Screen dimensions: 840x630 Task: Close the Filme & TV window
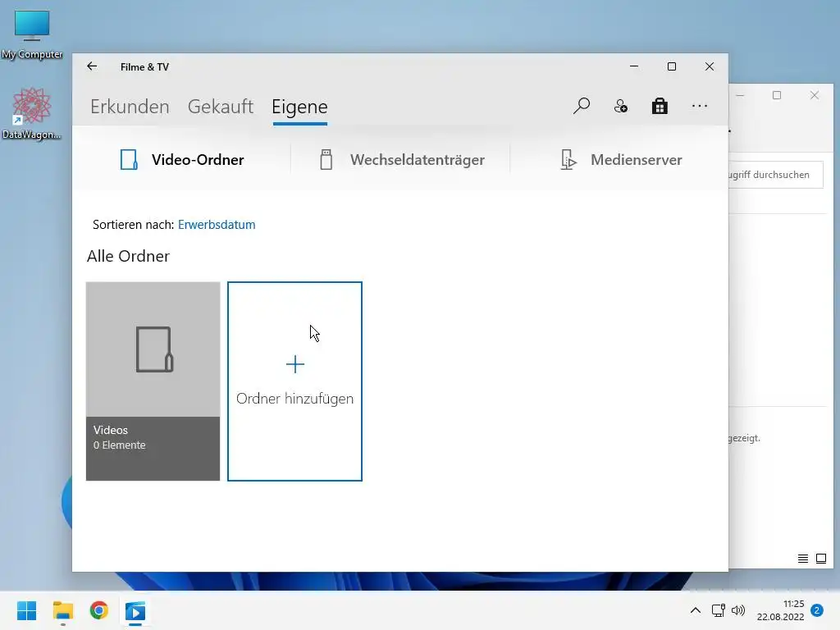(x=710, y=66)
